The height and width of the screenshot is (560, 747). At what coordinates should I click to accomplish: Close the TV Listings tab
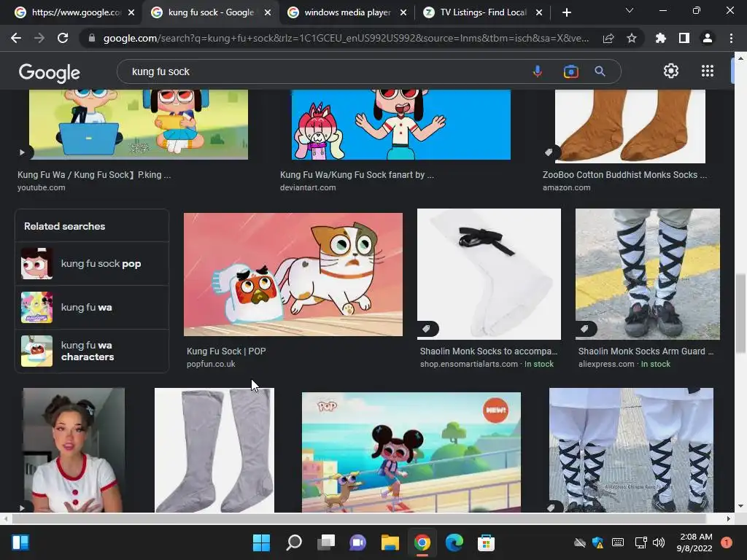(539, 12)
